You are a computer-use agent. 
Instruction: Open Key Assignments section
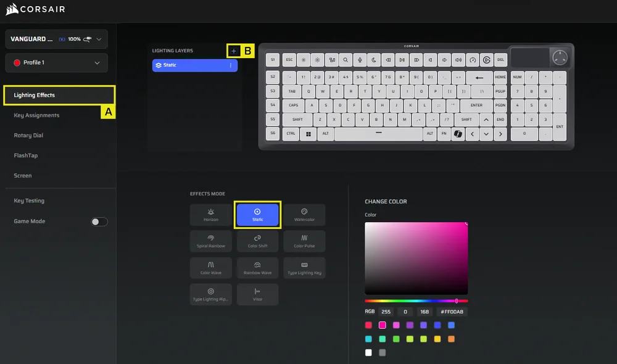click(x=37, y=115)
